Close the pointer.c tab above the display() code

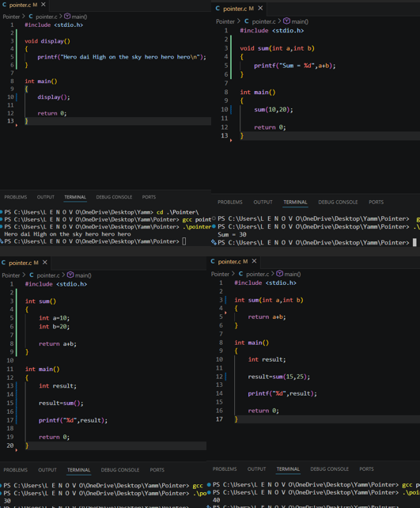pos(44,5)
